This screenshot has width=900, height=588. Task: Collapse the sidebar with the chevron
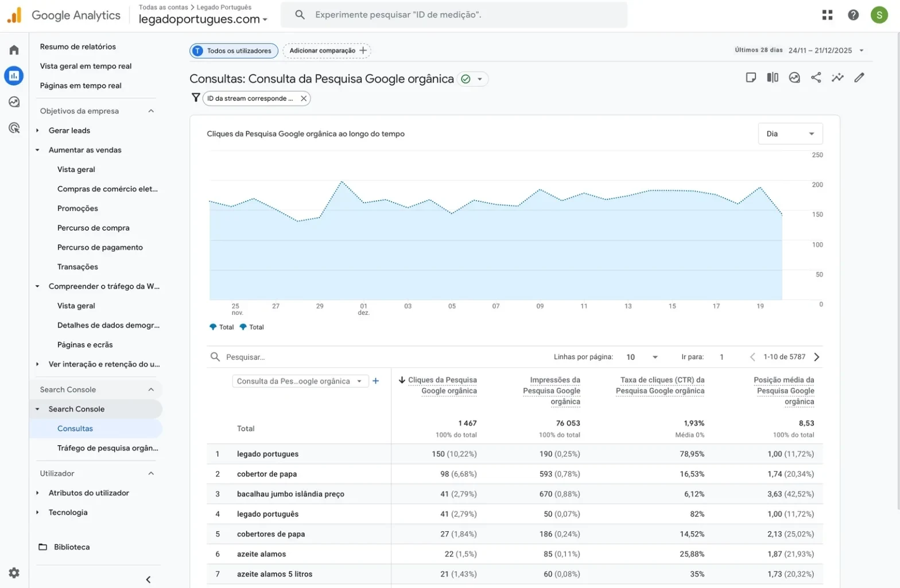(148, 579)
